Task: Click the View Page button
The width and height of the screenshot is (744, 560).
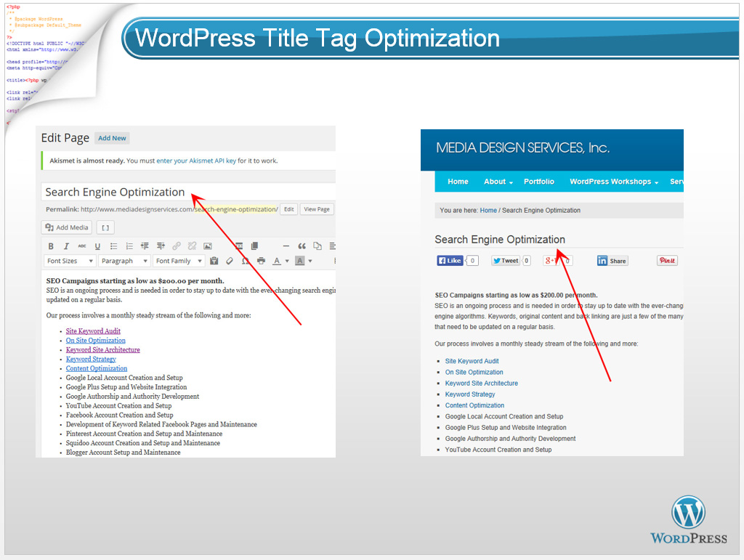Action: click(317, 209)
